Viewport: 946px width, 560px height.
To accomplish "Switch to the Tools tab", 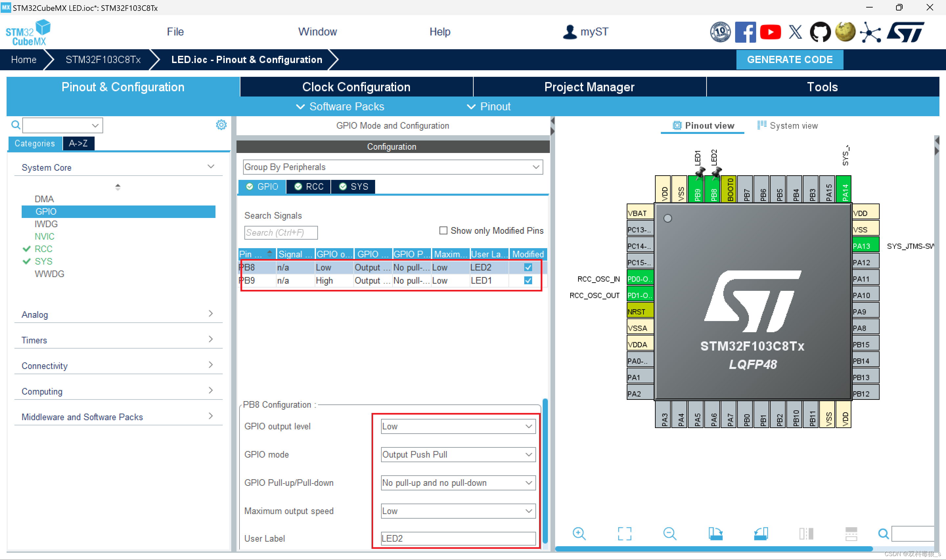I will [x=822, y=87].
